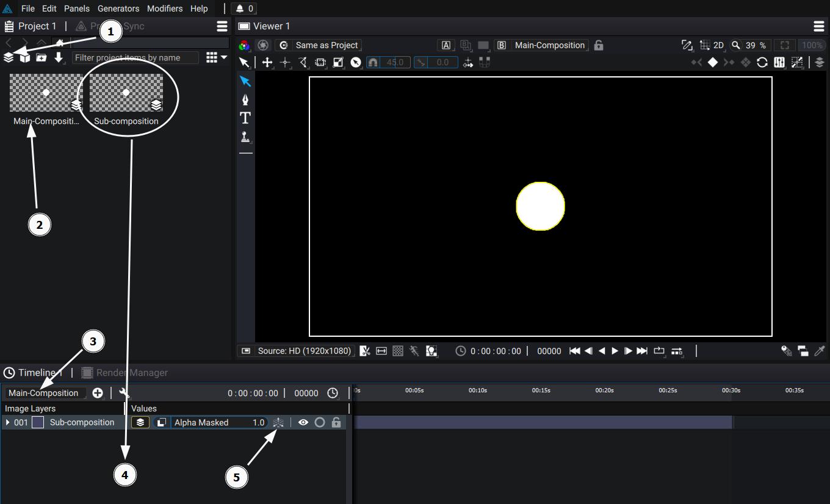Select the arrow selection tool in viewer toolbar
The height and width of the screenshot is (504, 830).
(244, 62)
